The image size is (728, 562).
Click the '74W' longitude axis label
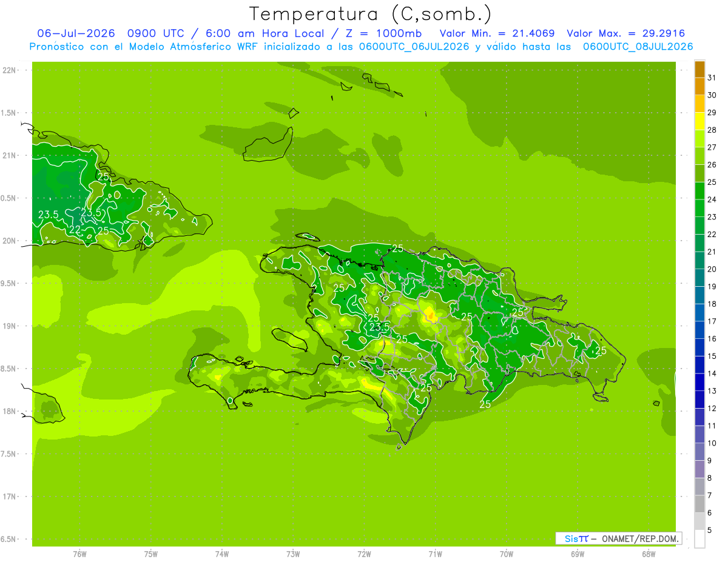click(x=222, y=554)
